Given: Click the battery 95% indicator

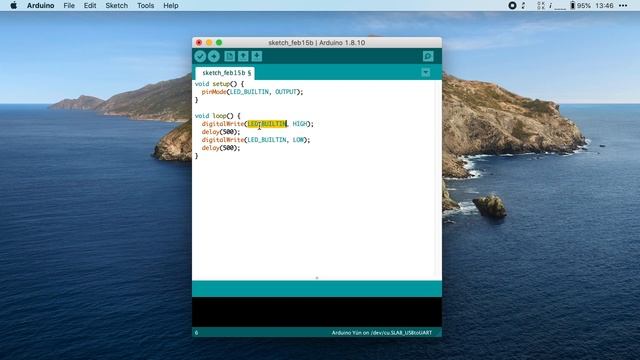Looking at the screenshot, I should (x=580, y=6).
